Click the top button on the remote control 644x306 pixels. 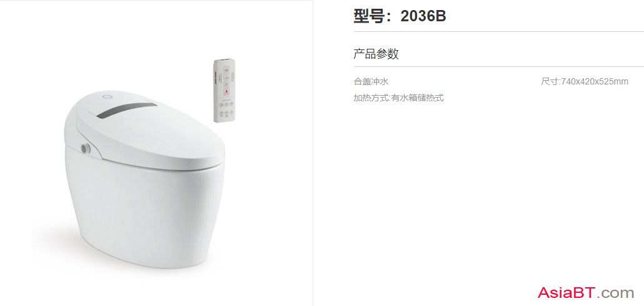pyautogui.click(x=226, y=69)
